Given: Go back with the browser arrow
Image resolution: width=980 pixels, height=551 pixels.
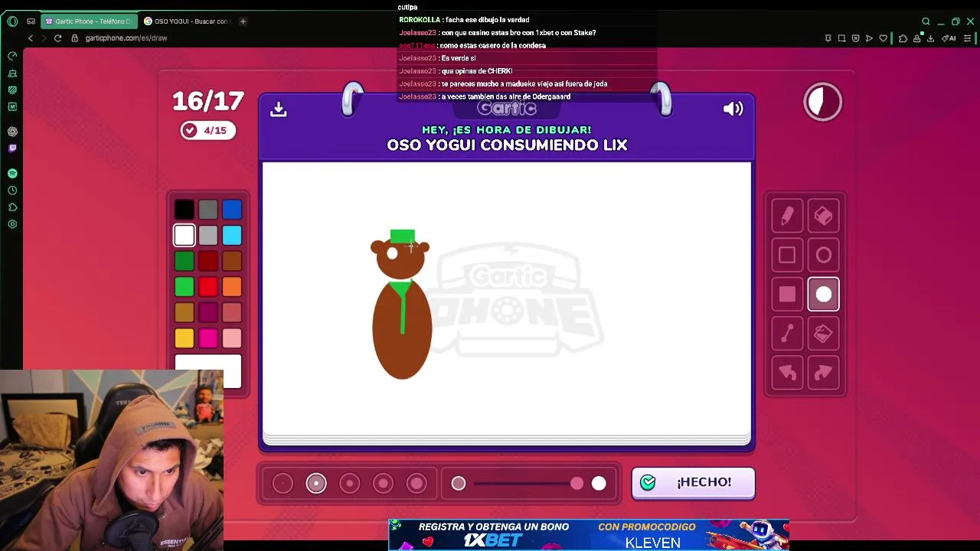Looking at the screenshot, I should tap(31, 38).
